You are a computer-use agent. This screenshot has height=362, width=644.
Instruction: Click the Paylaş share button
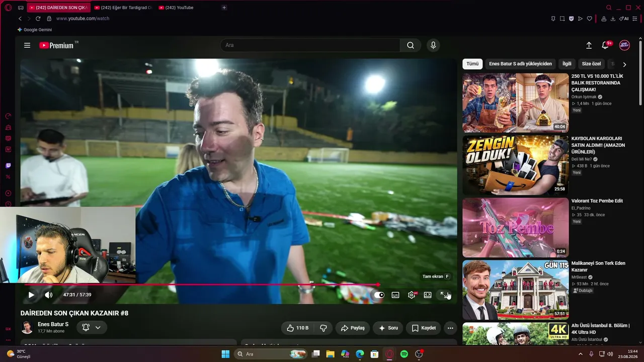(x=353, y=328)
